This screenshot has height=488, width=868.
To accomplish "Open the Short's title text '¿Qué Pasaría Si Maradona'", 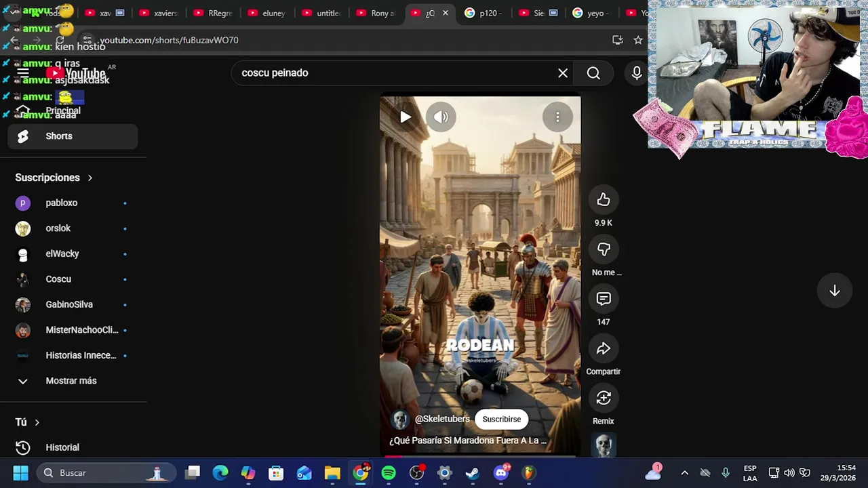I will coord(468,441).
